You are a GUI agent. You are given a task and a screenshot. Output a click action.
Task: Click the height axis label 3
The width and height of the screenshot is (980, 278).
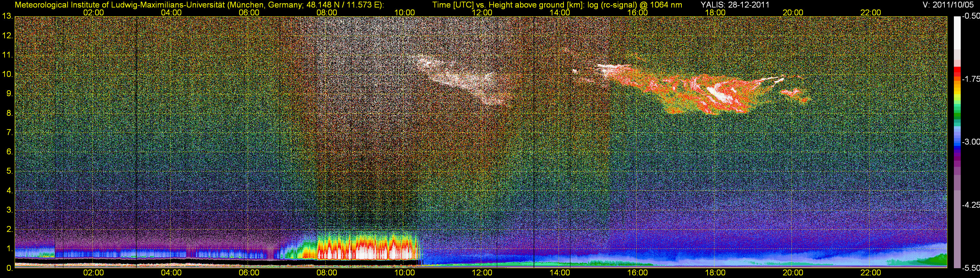(x=9, y=210)
